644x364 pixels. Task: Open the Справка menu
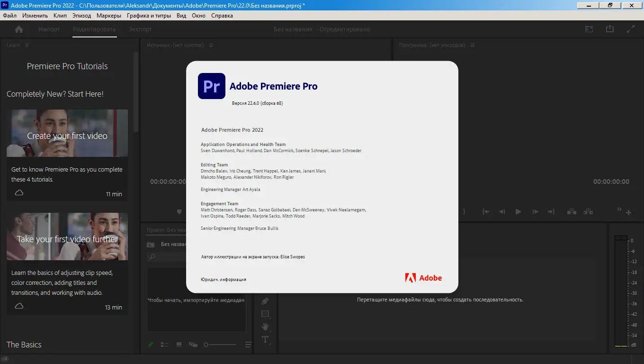point(222,16)
